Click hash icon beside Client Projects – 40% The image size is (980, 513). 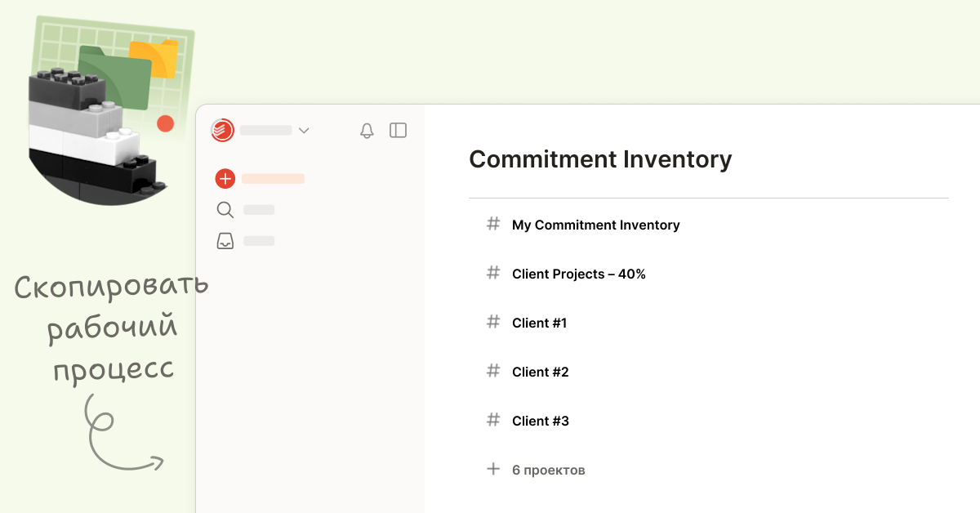pyautogui.click(x=493, y=273)
